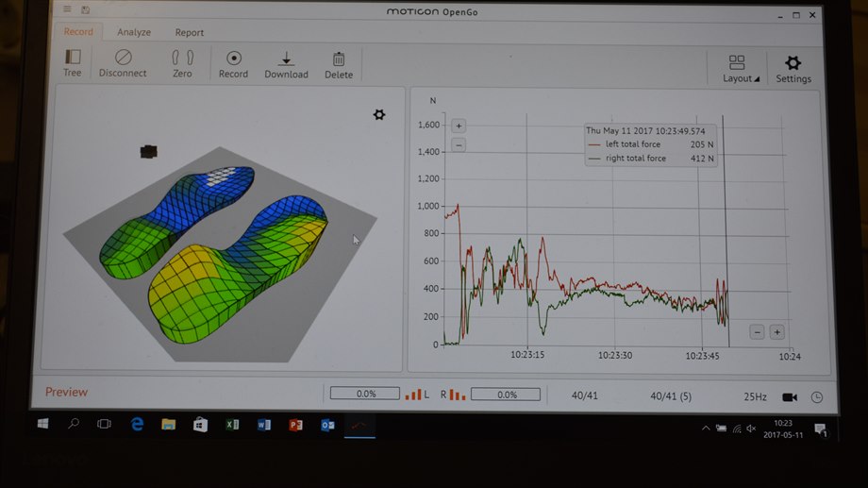The image size is (868, 488).
Task: Open Settings gear in the toolbar
Action: tap(793, 63)
